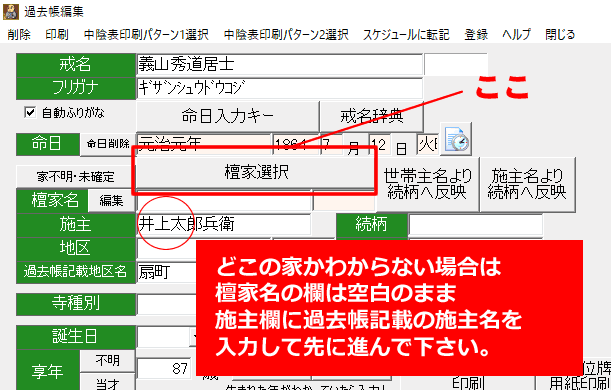Open the 削除 menu
This screenshot has width=611, height=390.
[x=19, y=35]
